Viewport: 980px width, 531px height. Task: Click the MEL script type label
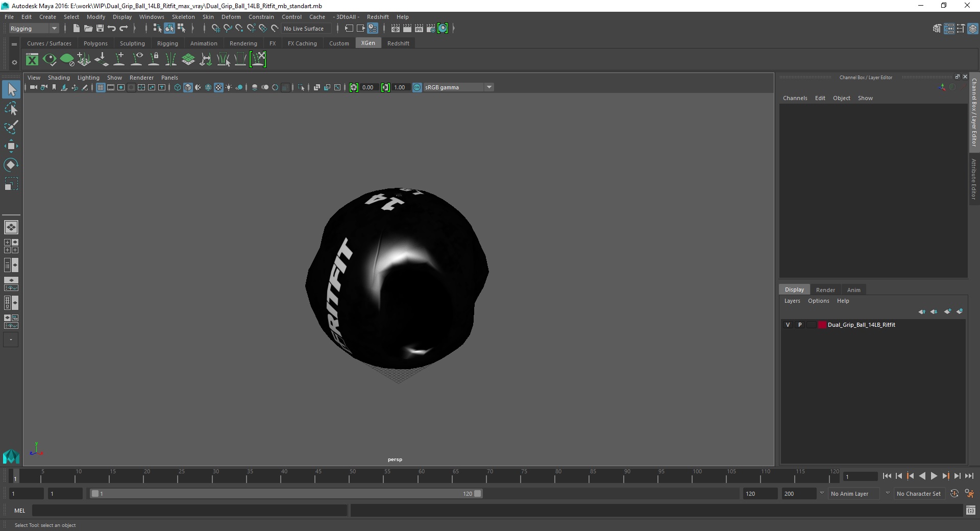(x=19, y=511)
